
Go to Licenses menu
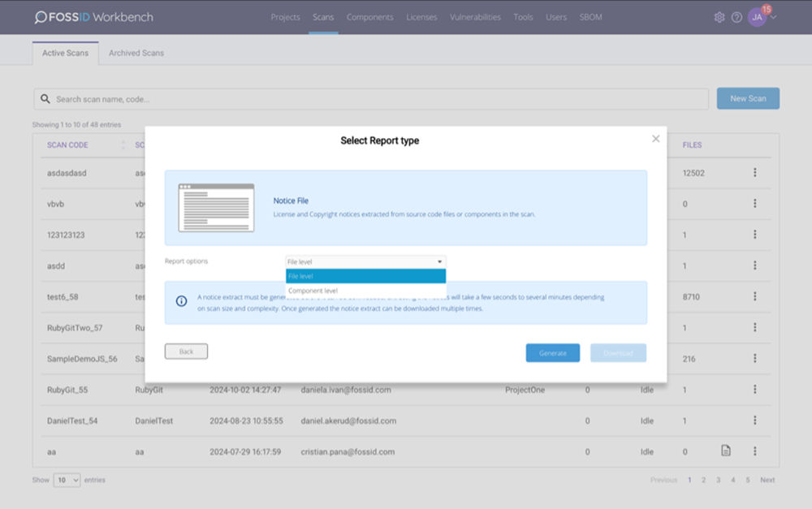click(421, 17)
